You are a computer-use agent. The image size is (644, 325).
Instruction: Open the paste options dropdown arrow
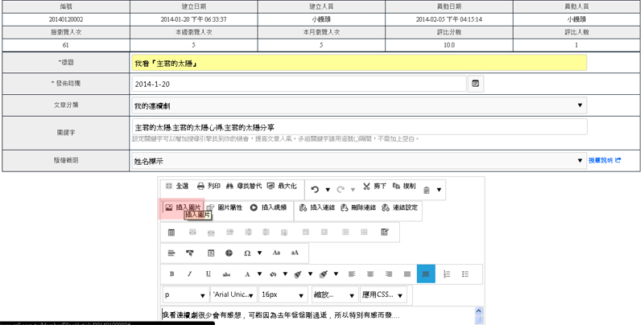(x=439, y=190)
